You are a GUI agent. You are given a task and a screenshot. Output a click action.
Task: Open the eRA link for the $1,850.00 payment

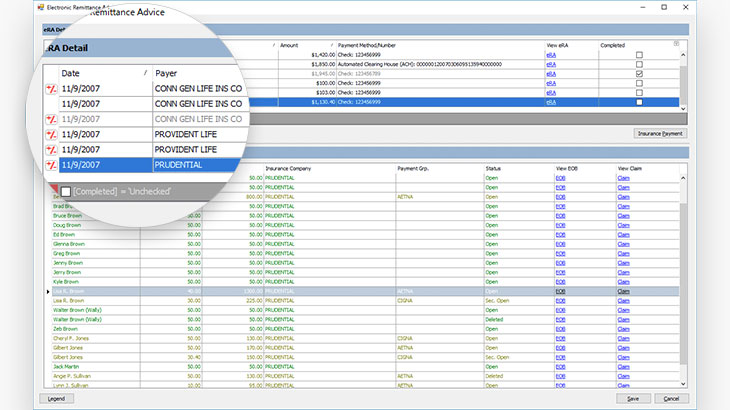tap(551, 64)
